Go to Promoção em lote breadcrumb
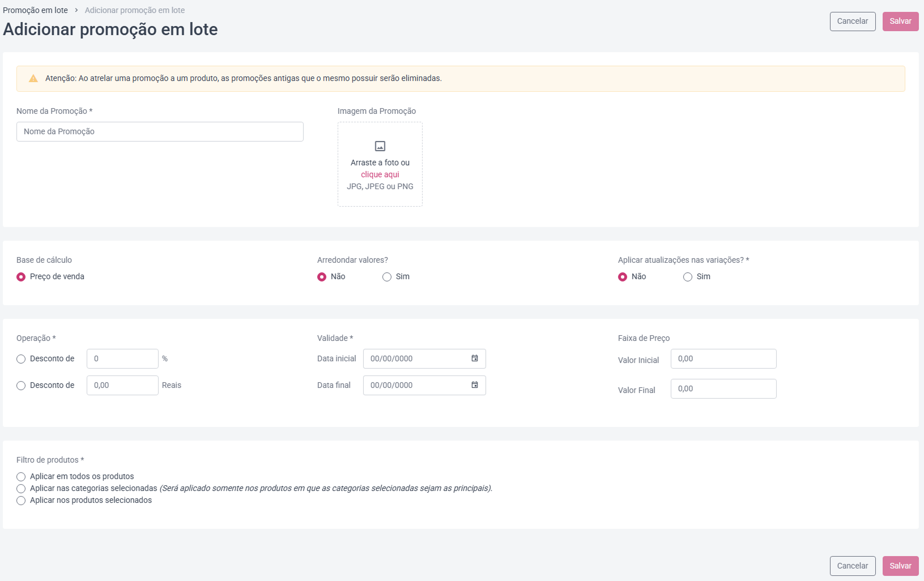924x581 pixels. point(35,10)
